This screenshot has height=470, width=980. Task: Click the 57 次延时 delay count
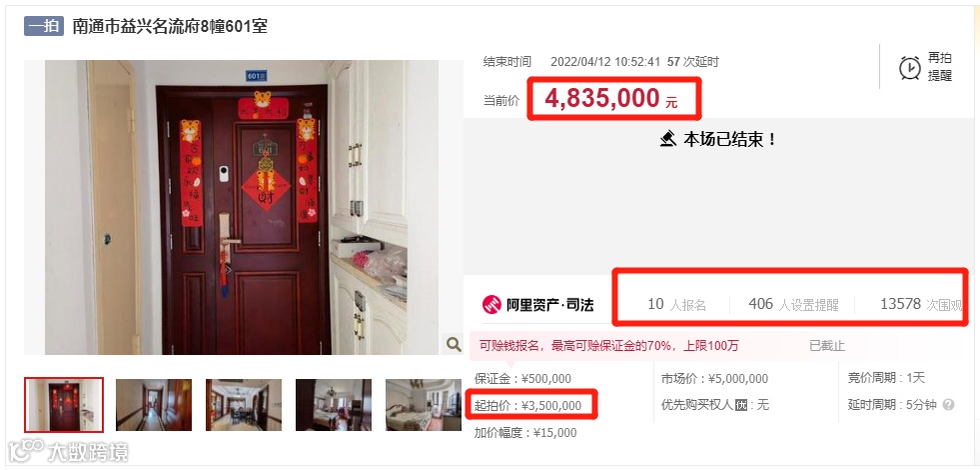(x=693, y=61)
